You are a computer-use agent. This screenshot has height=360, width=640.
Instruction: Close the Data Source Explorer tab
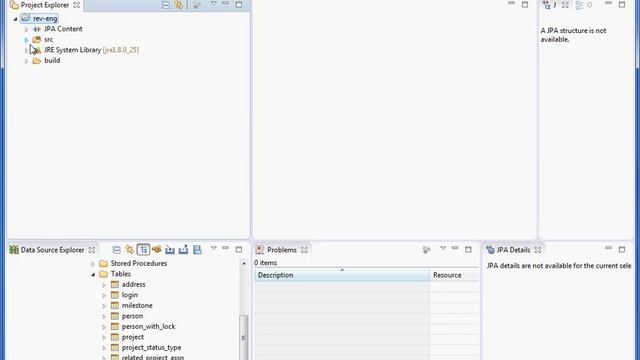click(x=91, y=250)
